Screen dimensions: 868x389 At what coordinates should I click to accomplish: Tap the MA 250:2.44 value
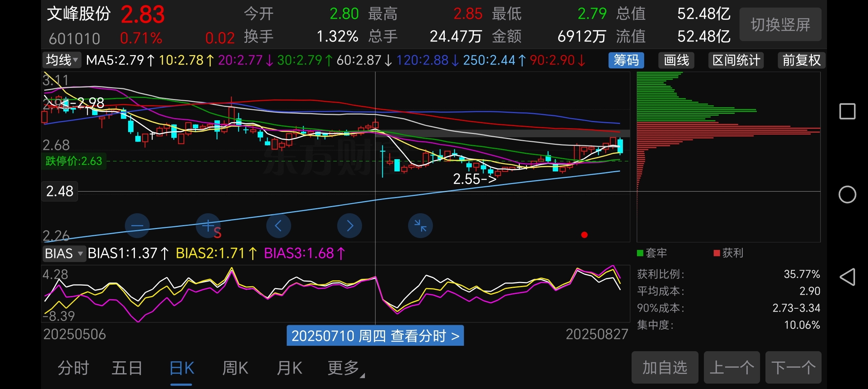click(x=494, y=60)
